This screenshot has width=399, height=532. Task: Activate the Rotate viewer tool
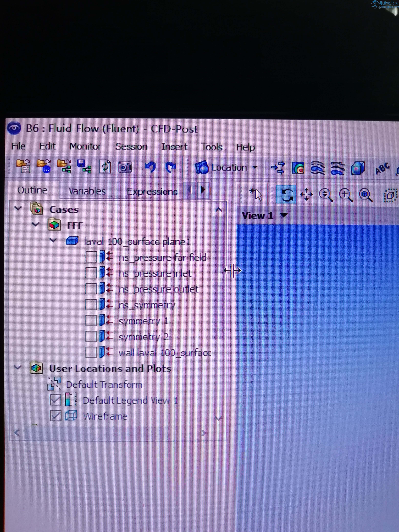[x=286, y=194]
